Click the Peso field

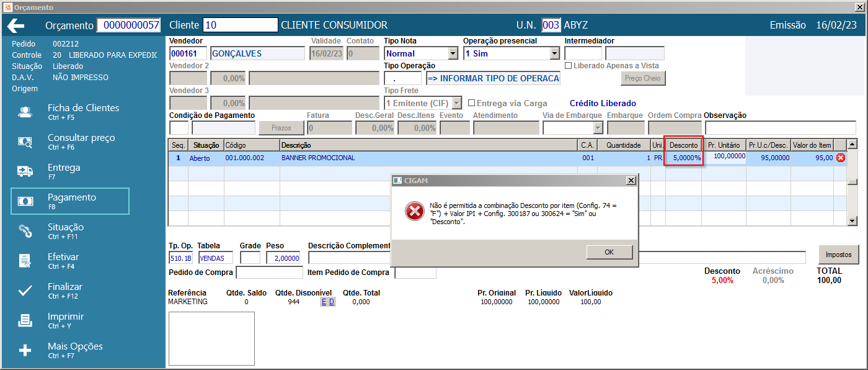click(283, 258)
